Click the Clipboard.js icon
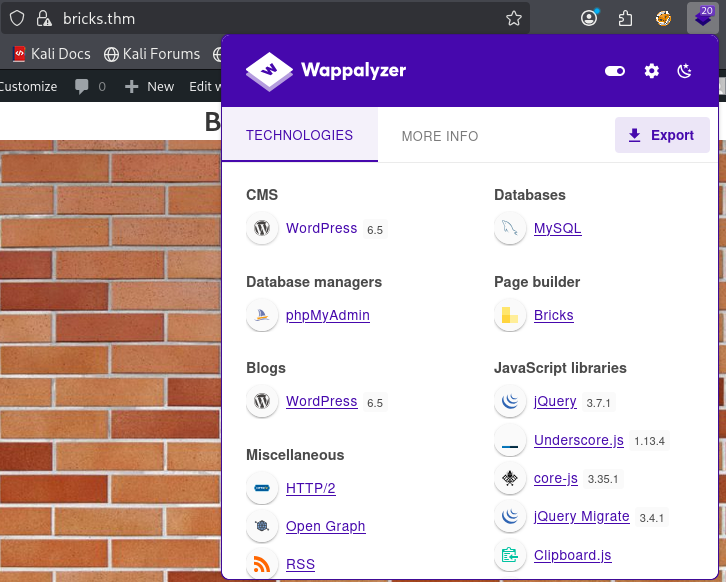Screen dimensions: 726x582 [510, 555]
